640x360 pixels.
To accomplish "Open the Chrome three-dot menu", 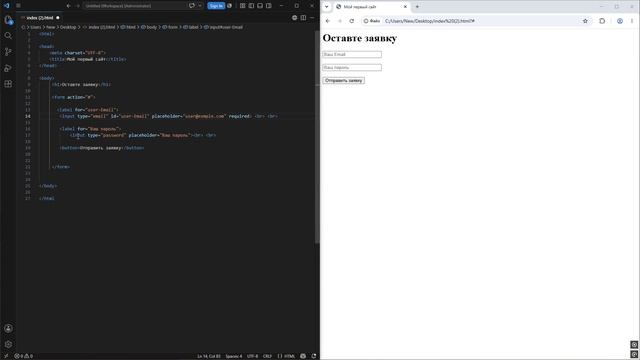I will click(632, 21).
